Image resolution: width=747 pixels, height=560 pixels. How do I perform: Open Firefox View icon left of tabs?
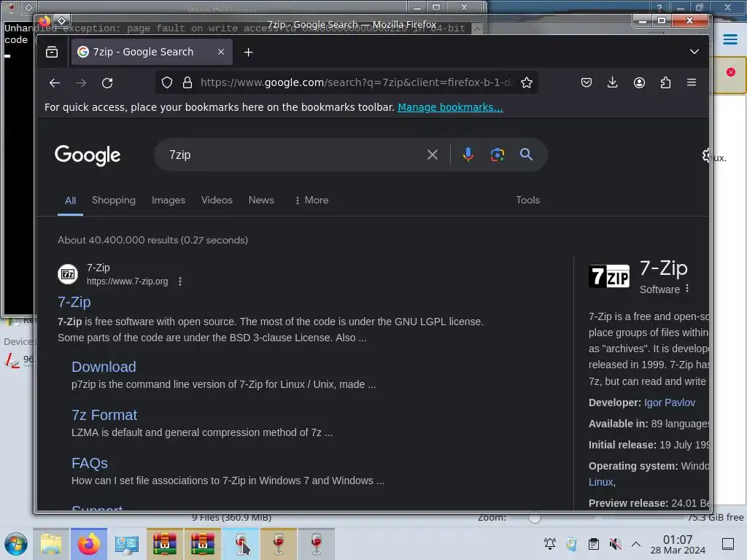click(x=52, y=52)
